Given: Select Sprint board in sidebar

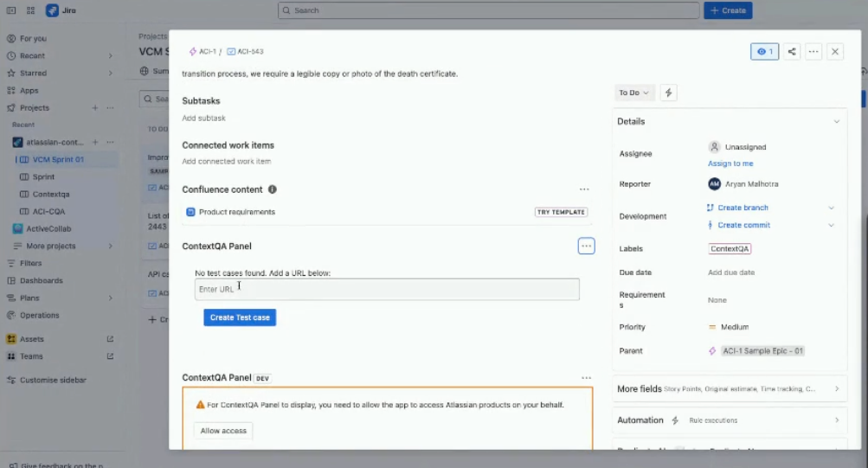Looking at the screenshot, I should [43, 177].
